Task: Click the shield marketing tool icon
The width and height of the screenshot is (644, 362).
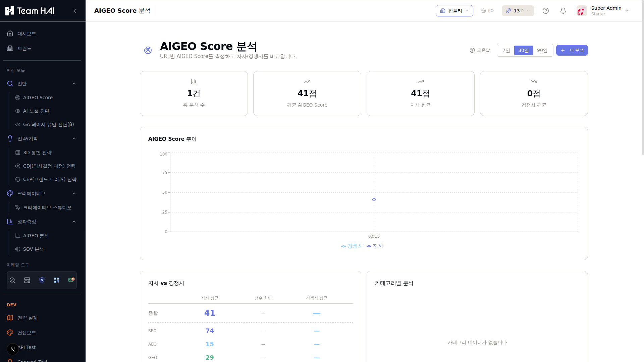Action: click(42, 280)
